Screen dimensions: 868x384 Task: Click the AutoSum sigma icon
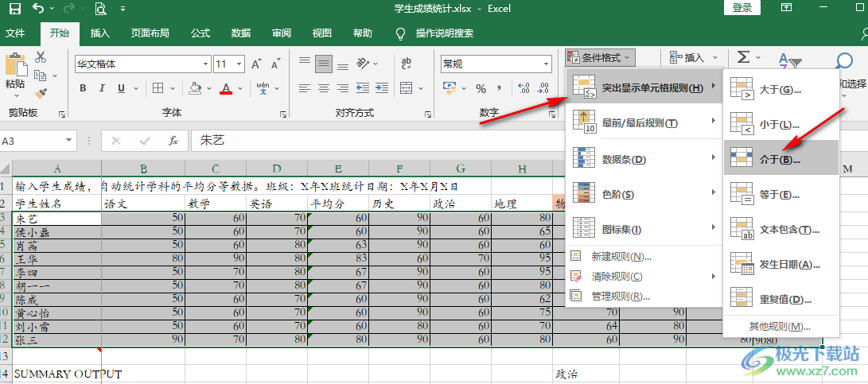coord(743,57)
